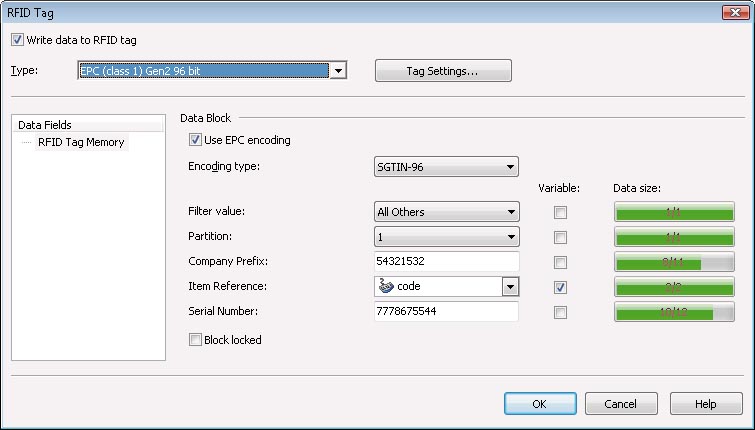Check Variable box for Serial Number
Screen dimensions: 755x430
point(560,312)
